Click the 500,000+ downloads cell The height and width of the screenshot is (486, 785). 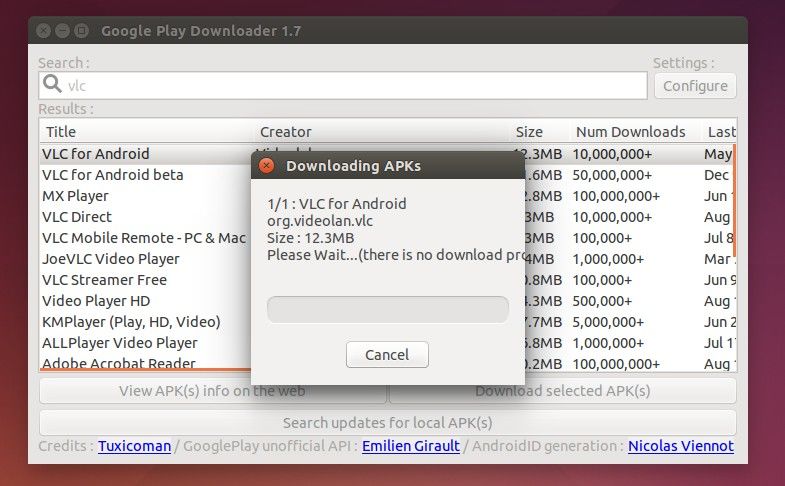click(x=602, y=301)
